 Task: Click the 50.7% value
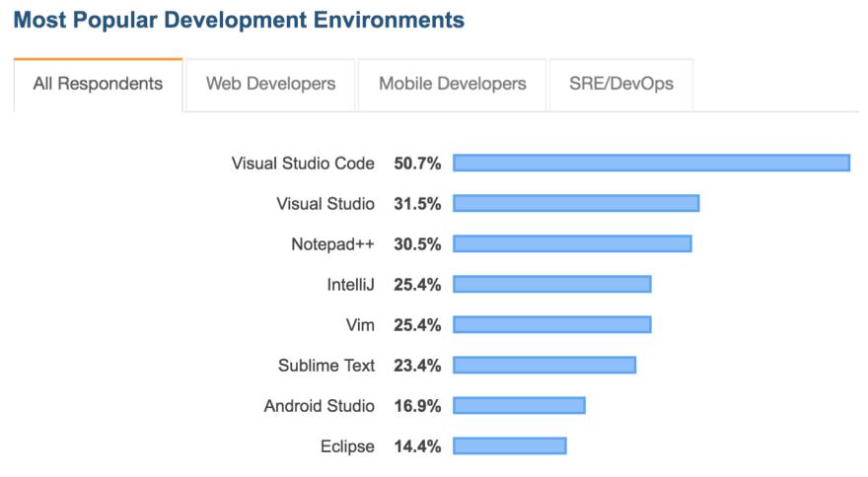[x=417, y=164]
